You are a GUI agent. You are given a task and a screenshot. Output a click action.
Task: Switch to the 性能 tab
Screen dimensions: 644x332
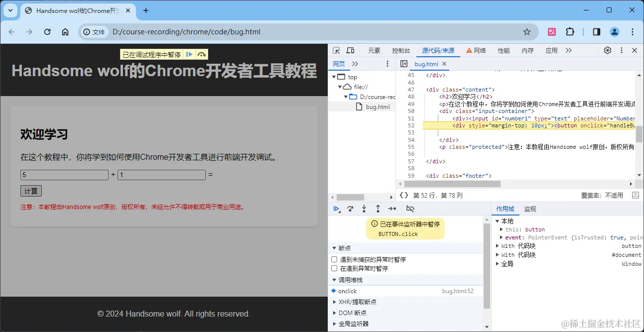[x=504, y=51]
